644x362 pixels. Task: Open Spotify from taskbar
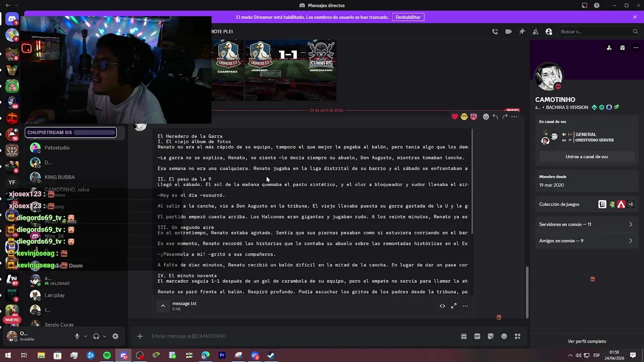[x=107, y=355]
